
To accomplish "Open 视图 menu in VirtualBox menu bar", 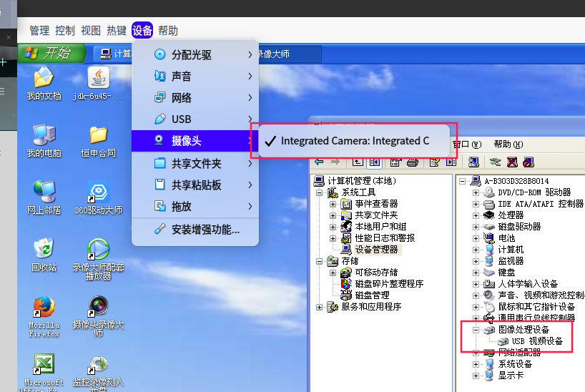I will click(91, 30).
